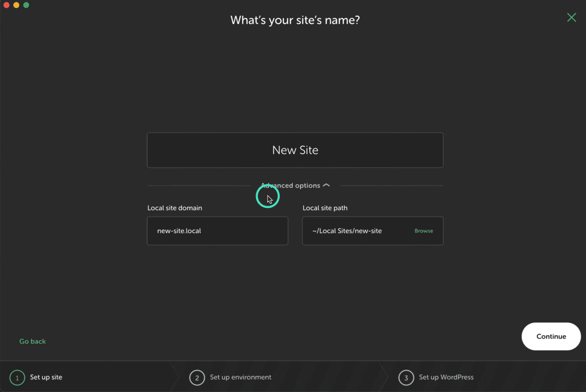Click the red close traffic light
Viewport: 586px width, 392px height.
(x=6, y=5)
